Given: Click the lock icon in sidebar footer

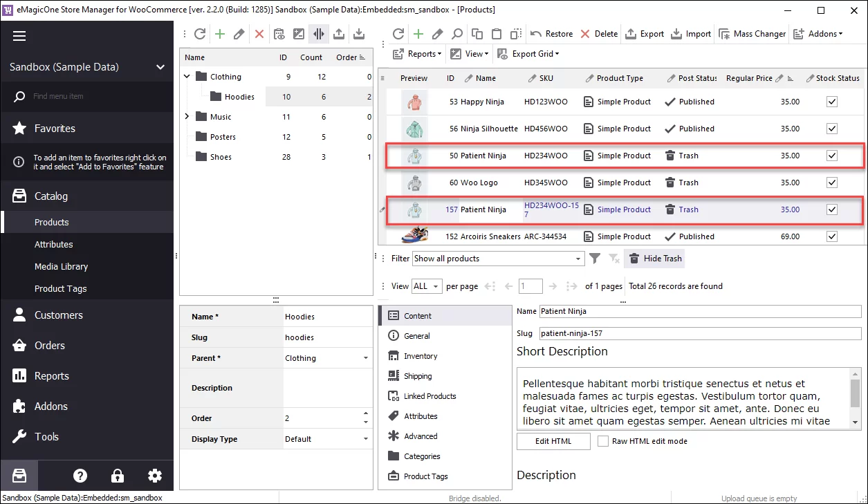Looking at the screenshot, I should [x=118, y=476].
